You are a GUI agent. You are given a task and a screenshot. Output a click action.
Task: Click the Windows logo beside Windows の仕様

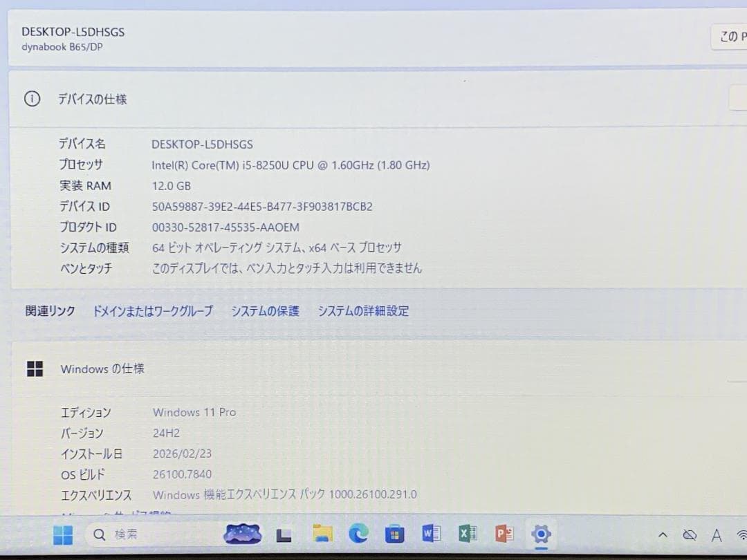[x=35, y=368]
